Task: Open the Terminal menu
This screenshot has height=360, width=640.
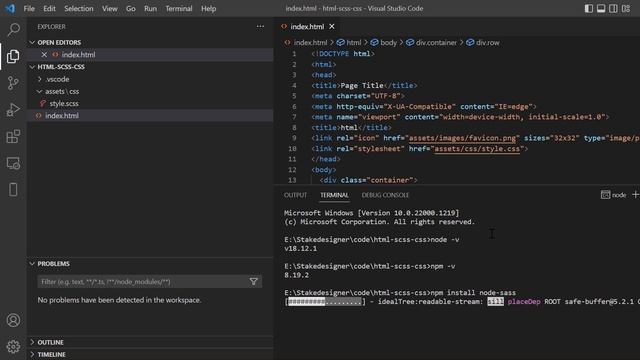Action: click(179, 9)
